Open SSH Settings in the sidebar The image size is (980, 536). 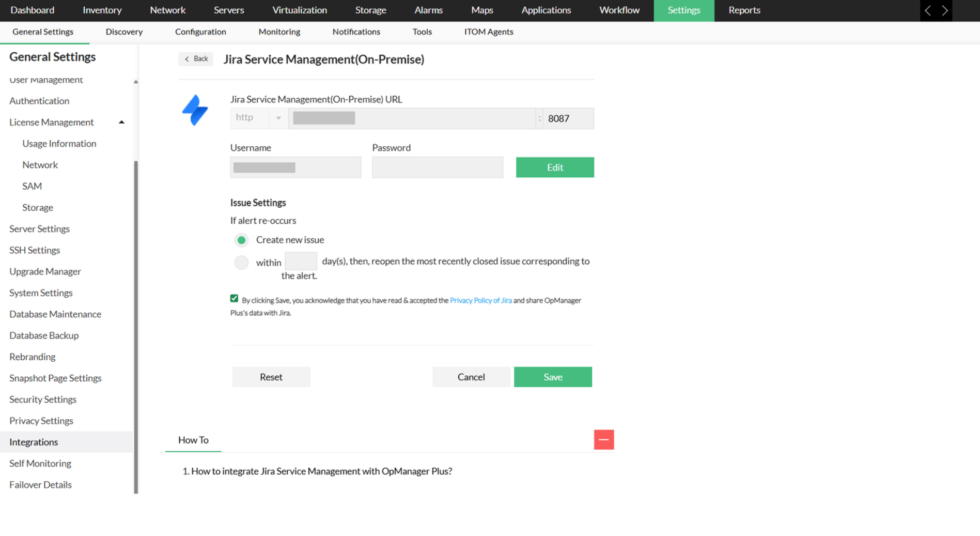pos(35,251)
